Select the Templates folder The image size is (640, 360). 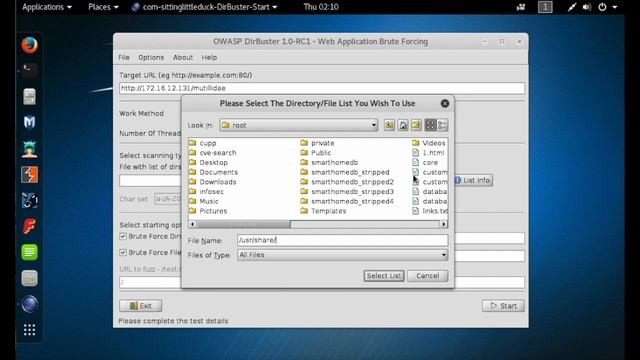(323, 211)
